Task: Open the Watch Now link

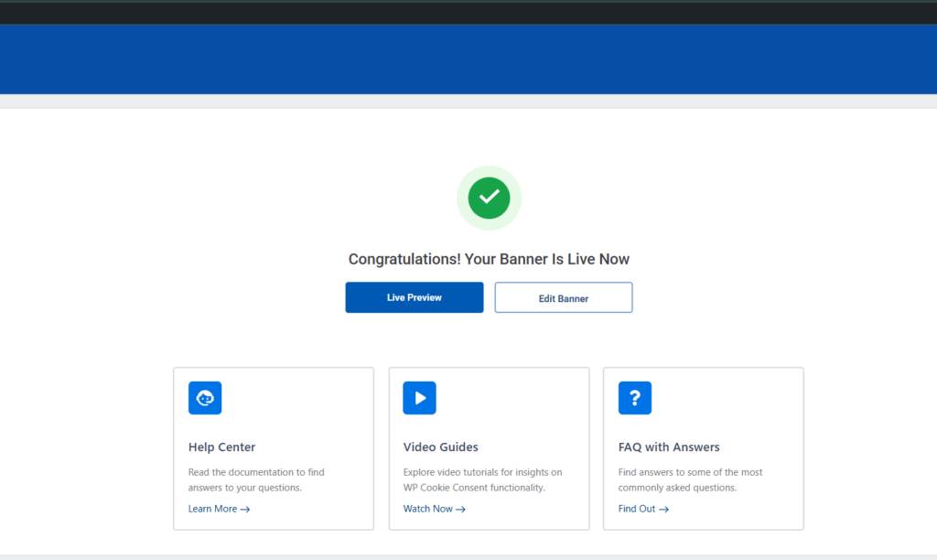Action: [427, 509]
